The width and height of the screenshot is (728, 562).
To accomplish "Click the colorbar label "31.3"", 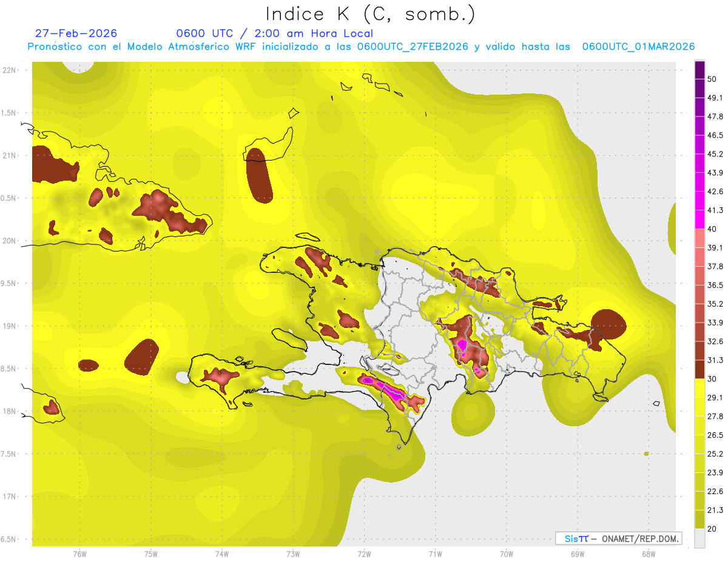I will [x=715, y=360].
